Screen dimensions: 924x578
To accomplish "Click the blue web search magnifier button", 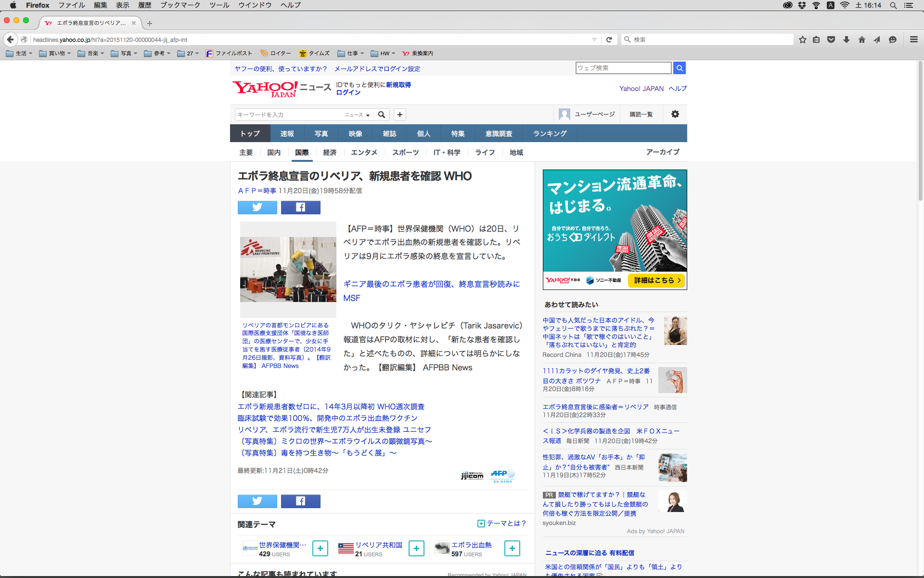I will click(x=679, y=68).
